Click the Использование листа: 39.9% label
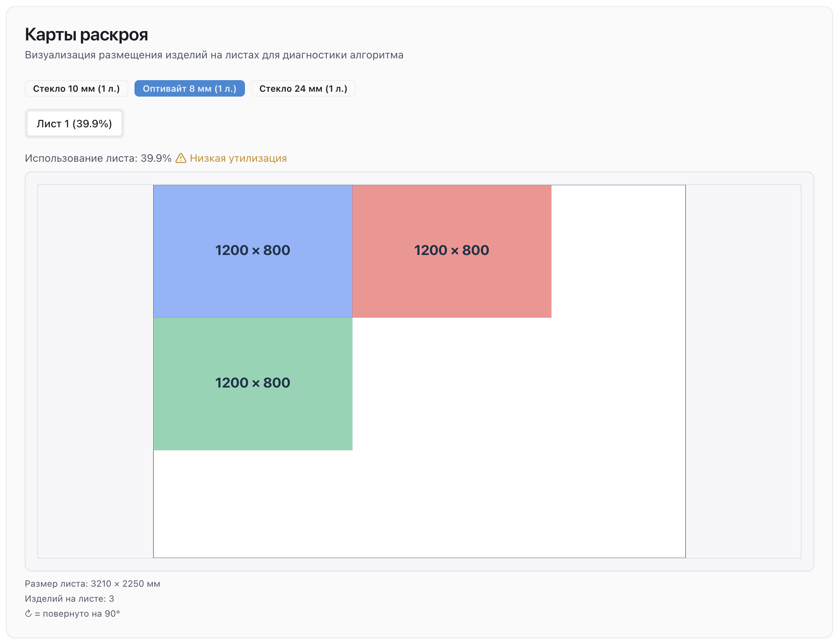 pyautogui.click(x=98, y=158)
